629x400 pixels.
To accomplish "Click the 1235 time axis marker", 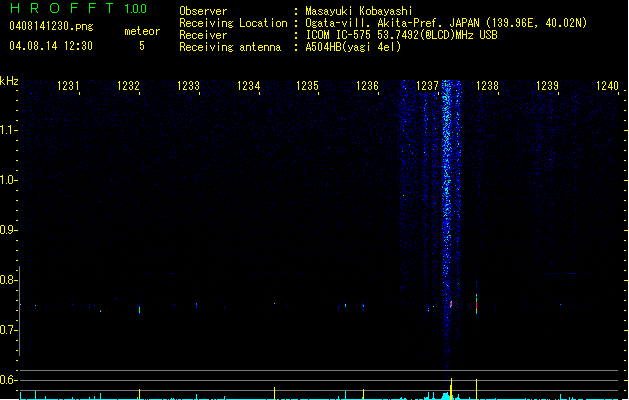I will [307, 86].
